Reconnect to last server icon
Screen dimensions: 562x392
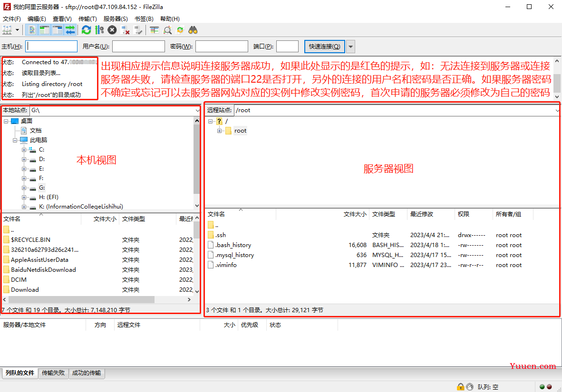click(x=138, y=30)
